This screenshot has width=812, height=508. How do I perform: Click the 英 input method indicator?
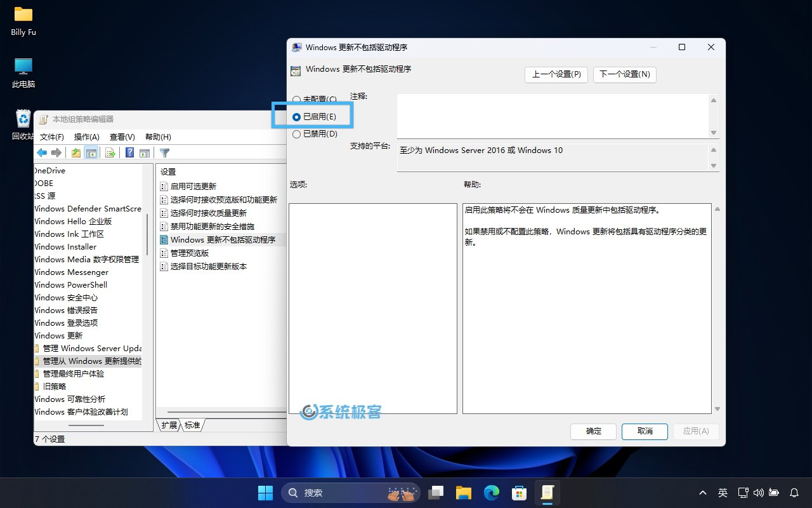(x=723, y=493)
